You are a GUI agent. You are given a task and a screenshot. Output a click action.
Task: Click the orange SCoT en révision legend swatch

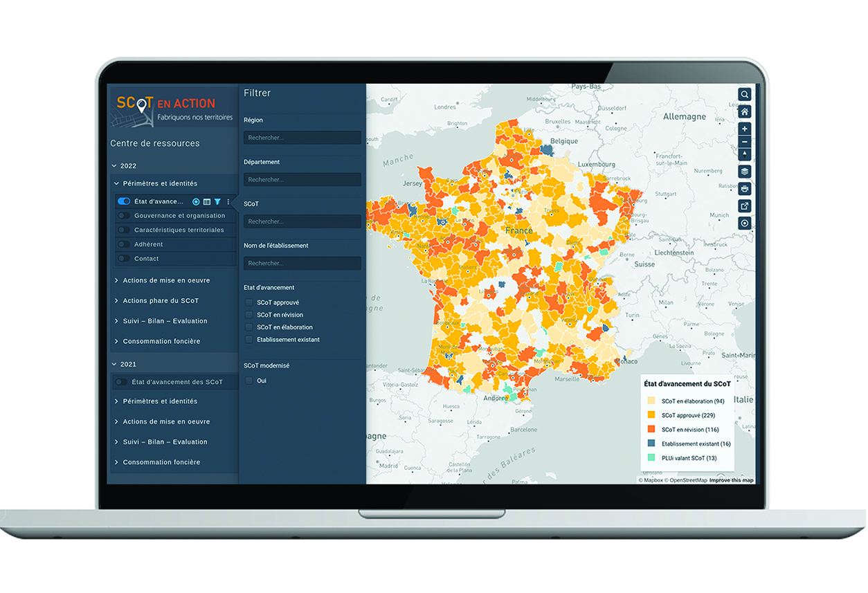click(x=651, y=430)
